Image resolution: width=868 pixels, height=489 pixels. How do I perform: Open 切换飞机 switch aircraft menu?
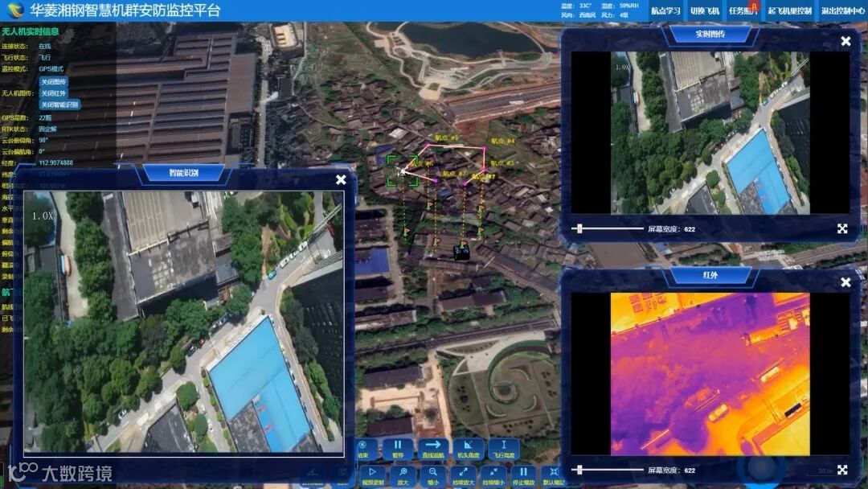coord(705,10)
